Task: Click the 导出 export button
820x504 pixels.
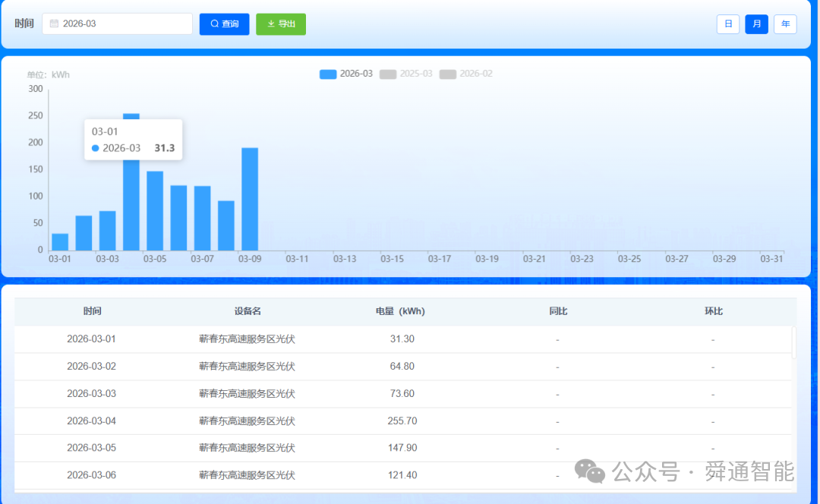Action: 280,24
